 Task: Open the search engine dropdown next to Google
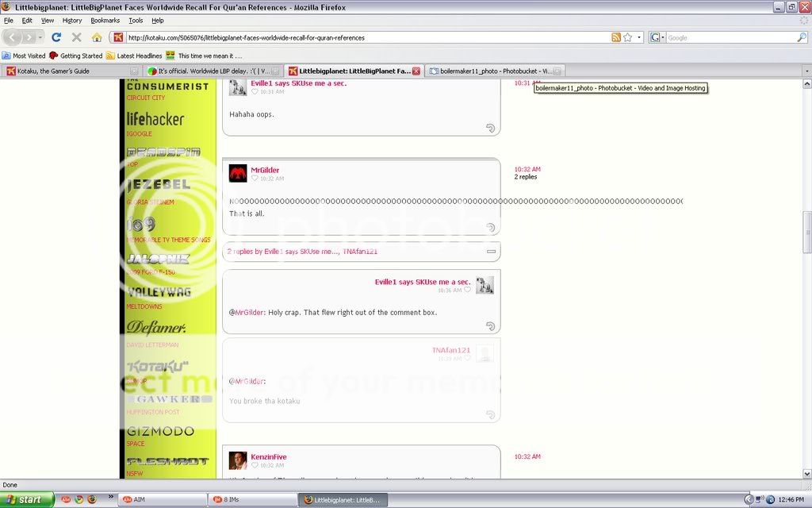(657, 37)
